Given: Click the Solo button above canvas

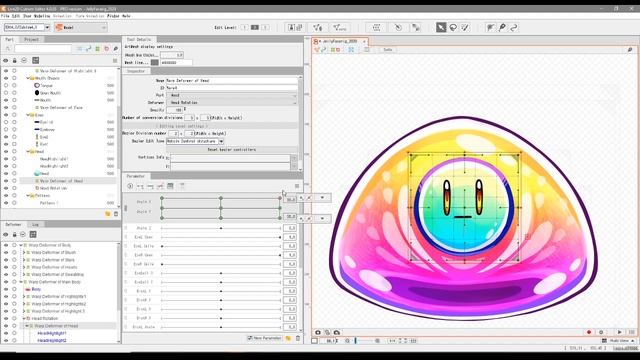Looking at the screenshot, I should [387, 49].
